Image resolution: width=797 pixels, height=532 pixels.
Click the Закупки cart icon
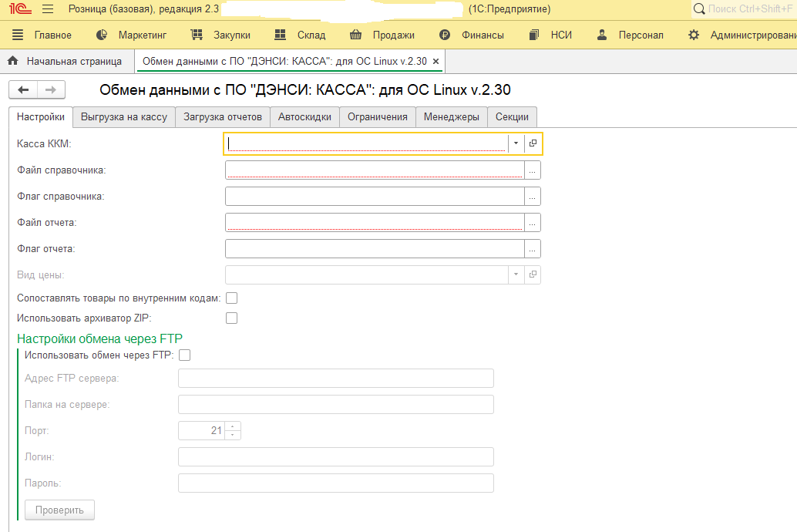coord(197,35)
